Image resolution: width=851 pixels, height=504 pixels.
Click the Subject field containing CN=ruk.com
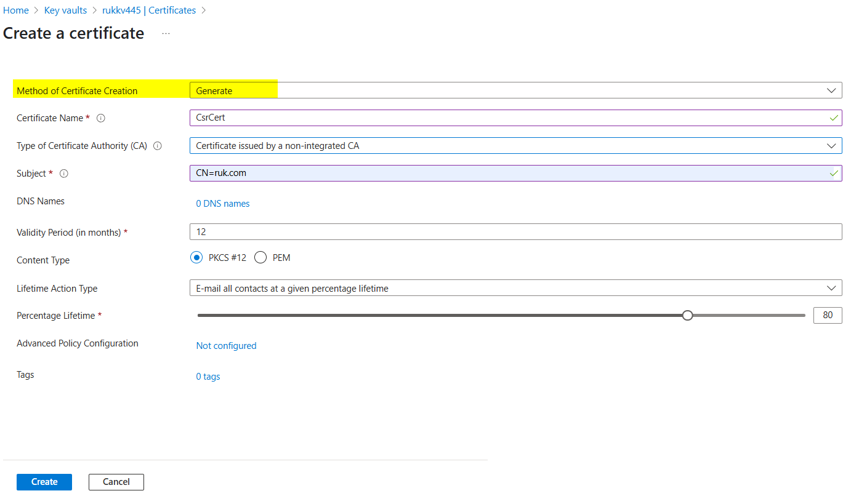coord(515,173)
